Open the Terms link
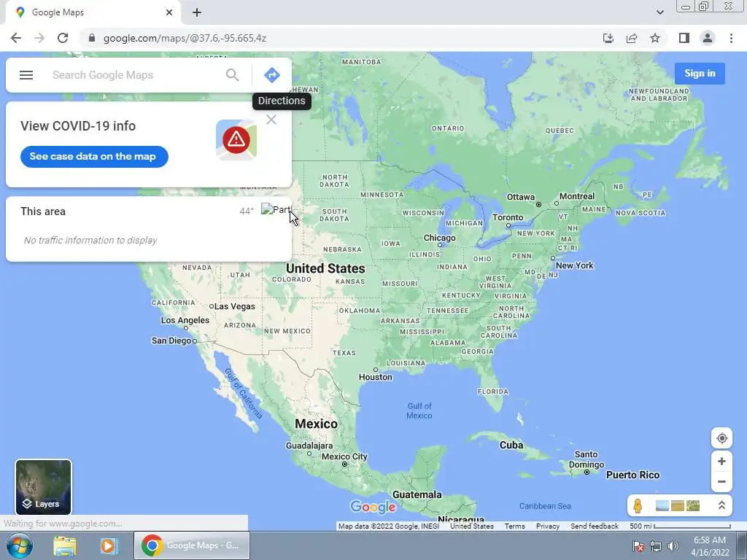This screenshot has width=747, height=560. 514,526
